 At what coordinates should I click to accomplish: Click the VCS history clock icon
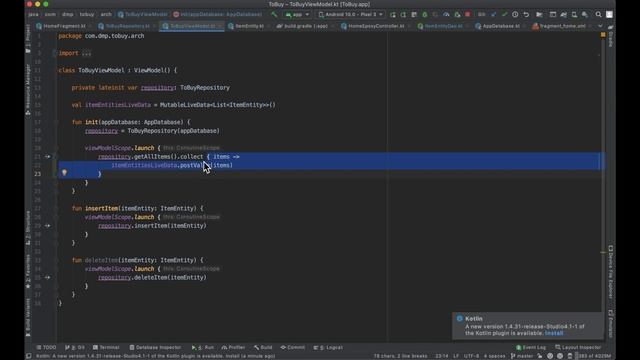point(515,14)
